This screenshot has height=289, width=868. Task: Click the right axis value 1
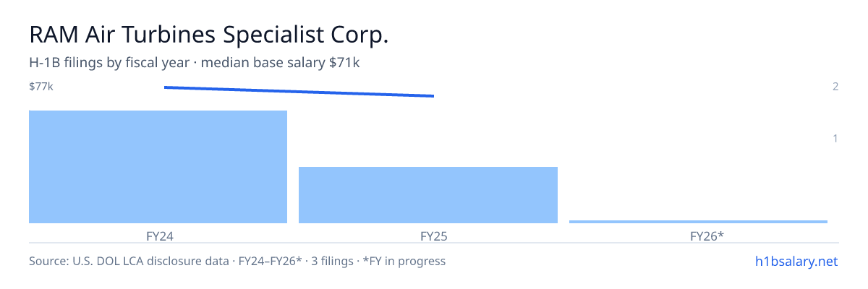[x=835, y=138]
